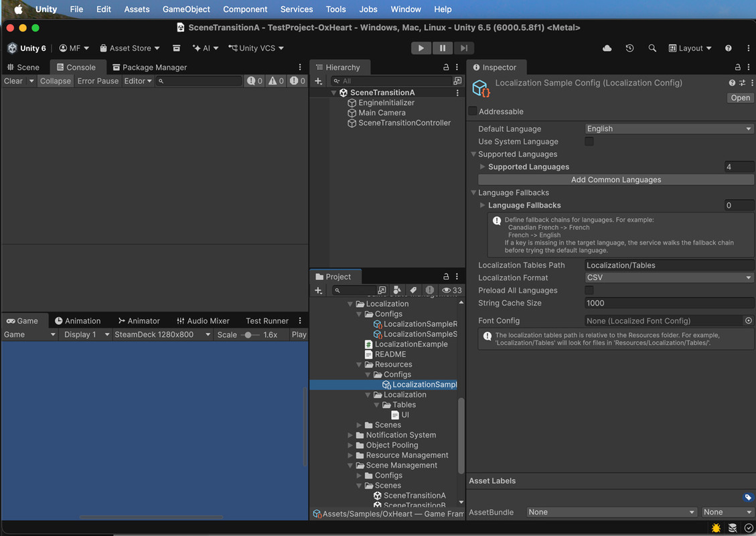Click the debug bug icon in status bar
Image resolution: width=756 pixels, height=536 pixels.
coord(716,528)
